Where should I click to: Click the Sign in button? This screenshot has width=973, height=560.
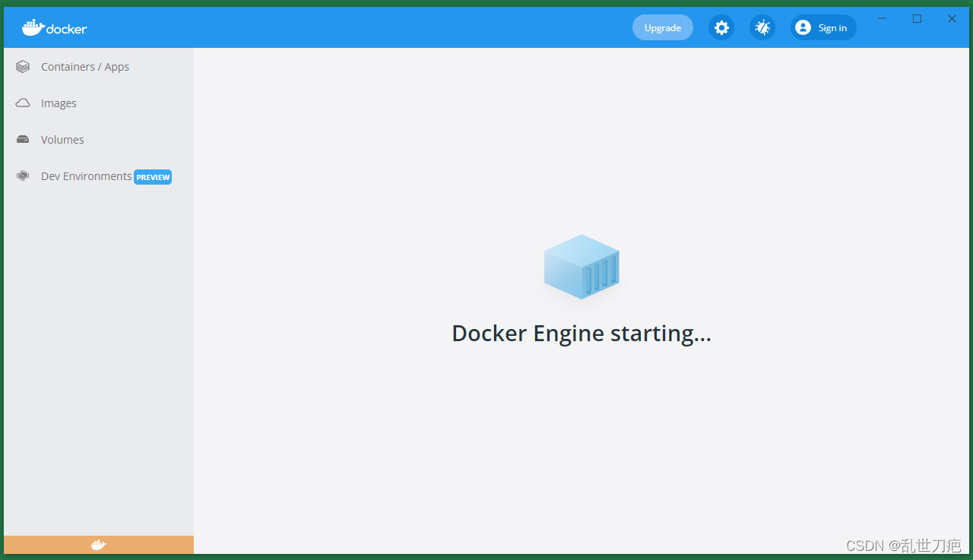[x=823, y=28]
